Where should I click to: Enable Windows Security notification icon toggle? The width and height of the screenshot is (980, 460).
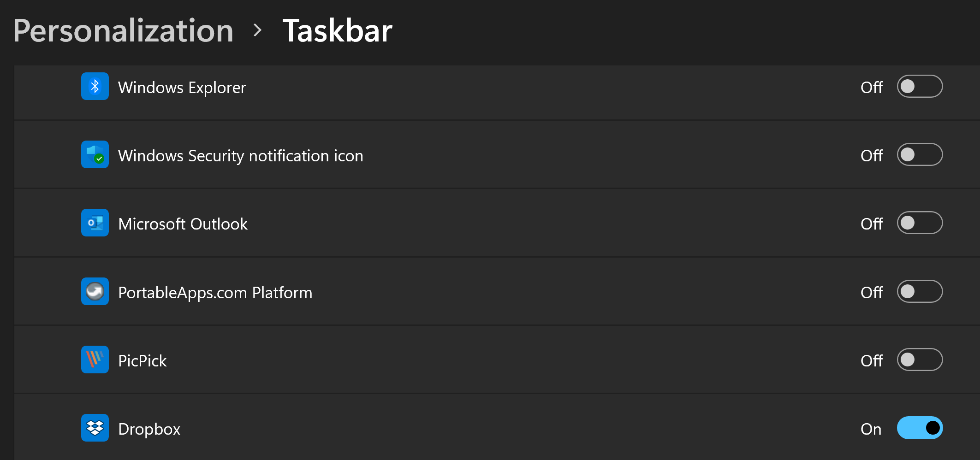tap(919, 154)
